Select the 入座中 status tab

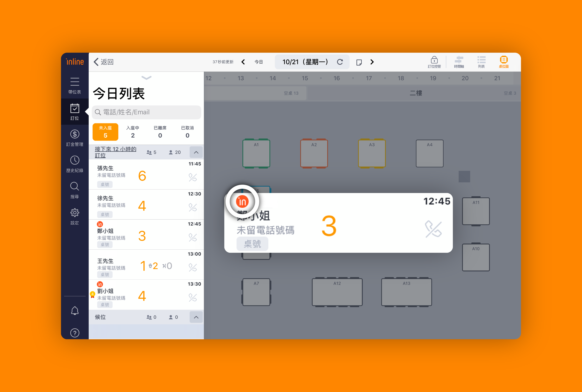click(133, 132)
